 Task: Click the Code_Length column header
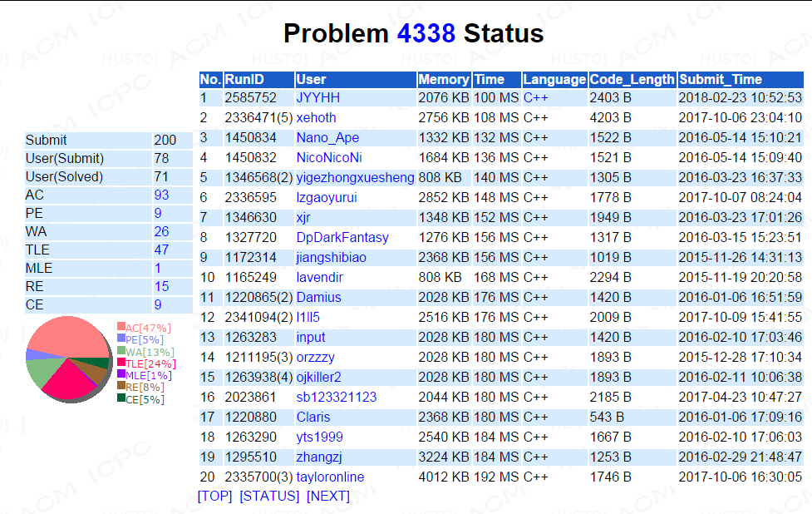click(x=632, y=79)
